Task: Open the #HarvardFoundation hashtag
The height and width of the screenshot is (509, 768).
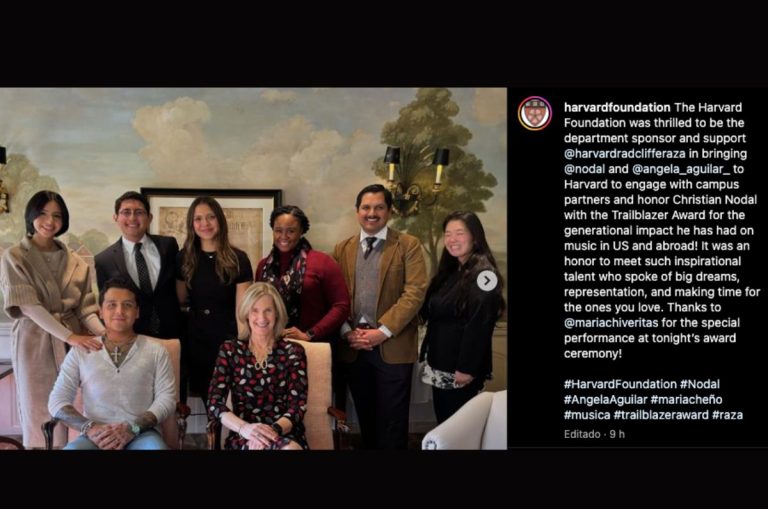Action: click(620, 384)
